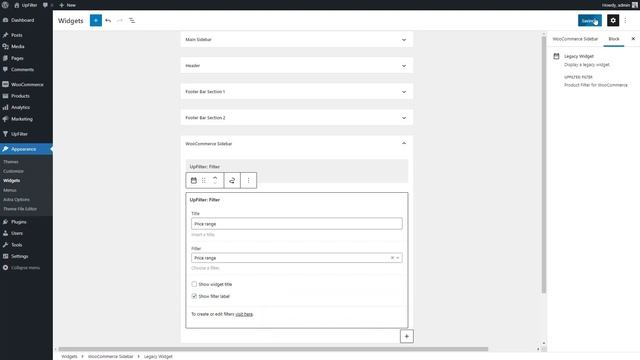The height and width of the screenshot is (360, 640).
Task: Toggle the settings gear panel
Action: [613, 20]
